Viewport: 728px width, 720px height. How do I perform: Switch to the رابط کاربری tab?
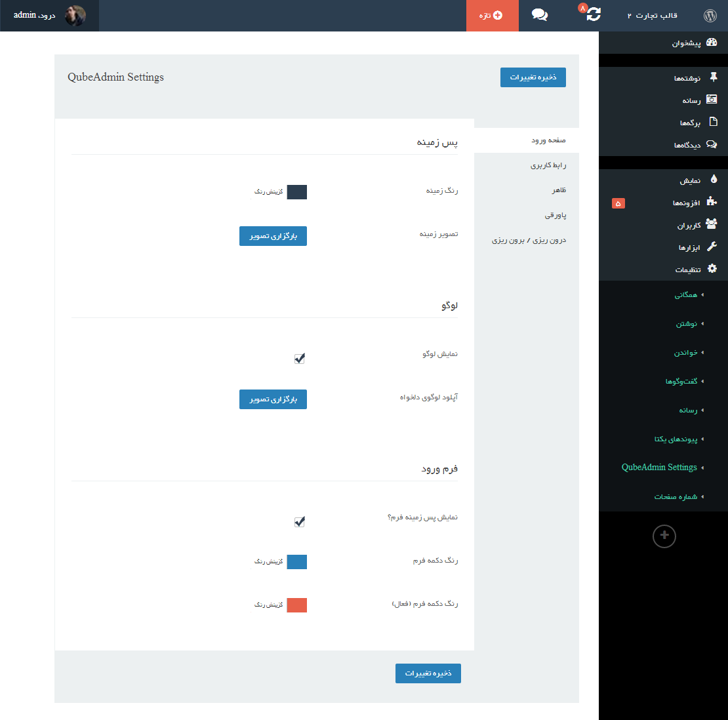[548, 165]
